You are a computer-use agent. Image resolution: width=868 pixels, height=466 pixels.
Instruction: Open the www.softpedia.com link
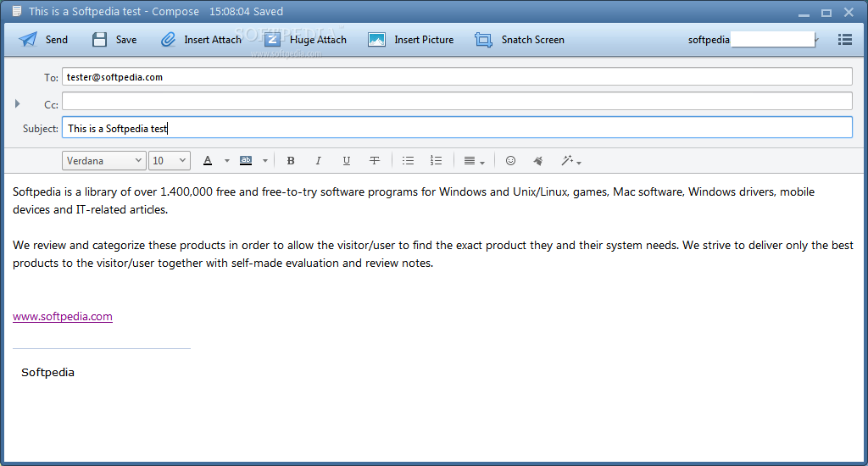(63, 317)
